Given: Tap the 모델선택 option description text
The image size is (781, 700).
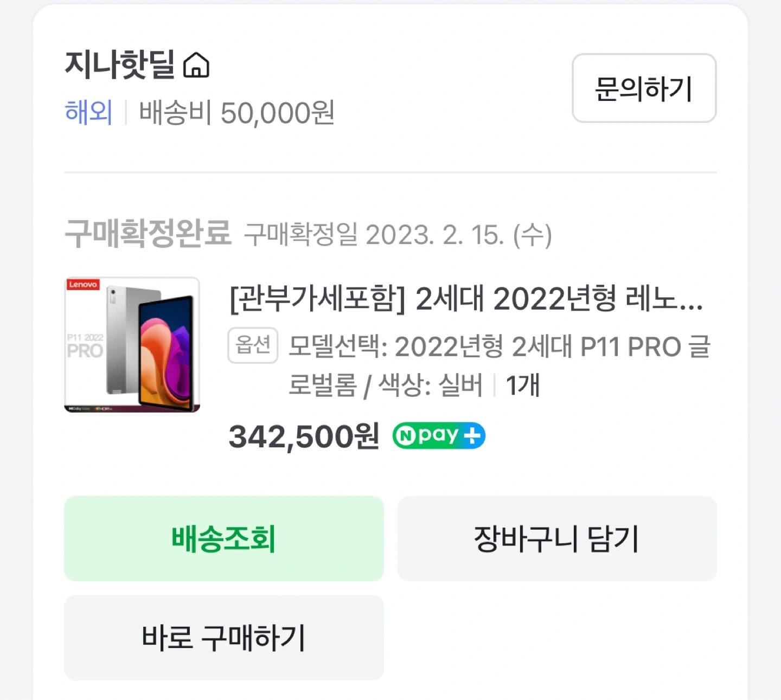Looking at the screenshot, I should point(499,365).
